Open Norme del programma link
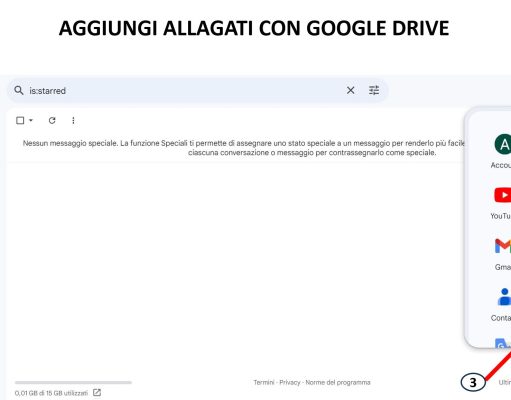Image resolution: width=511 pixels, height=400 pixels. (338, 382)
